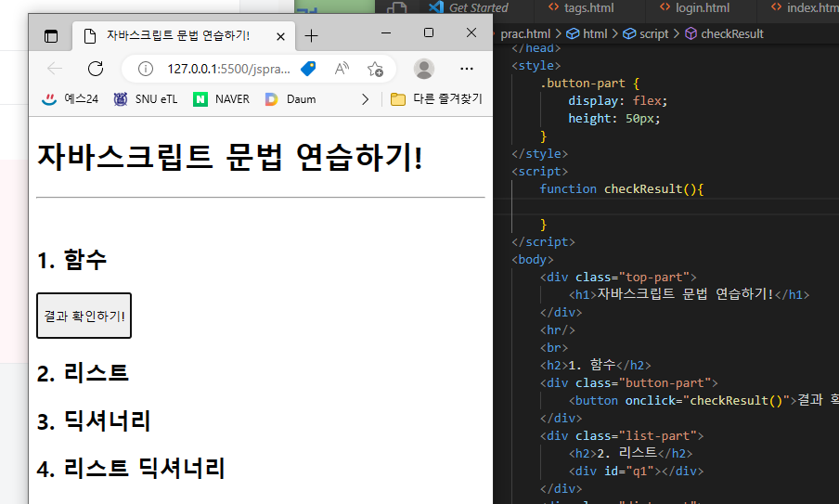Click the 4. 리스트 딕셔너리 heading
The height and width of the screenshot is (504, 839).
[x=131, y=468]
